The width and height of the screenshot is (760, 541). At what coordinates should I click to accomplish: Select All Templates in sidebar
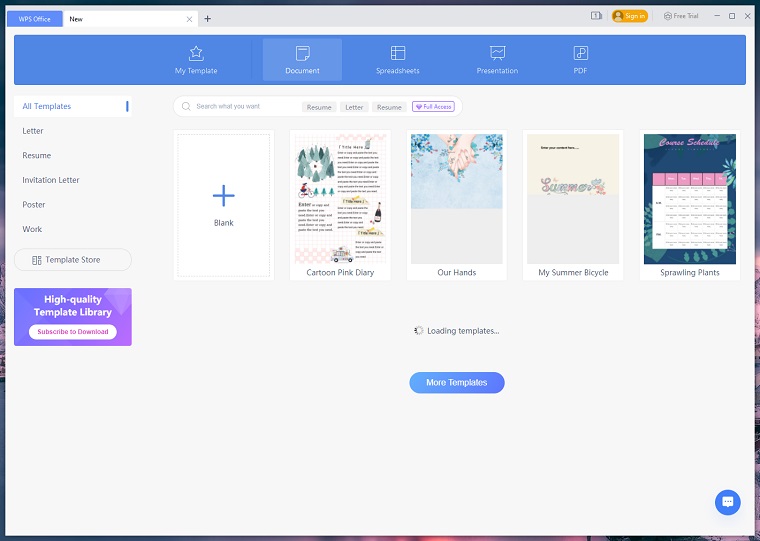pyautogui.click(x=72, y=106)
